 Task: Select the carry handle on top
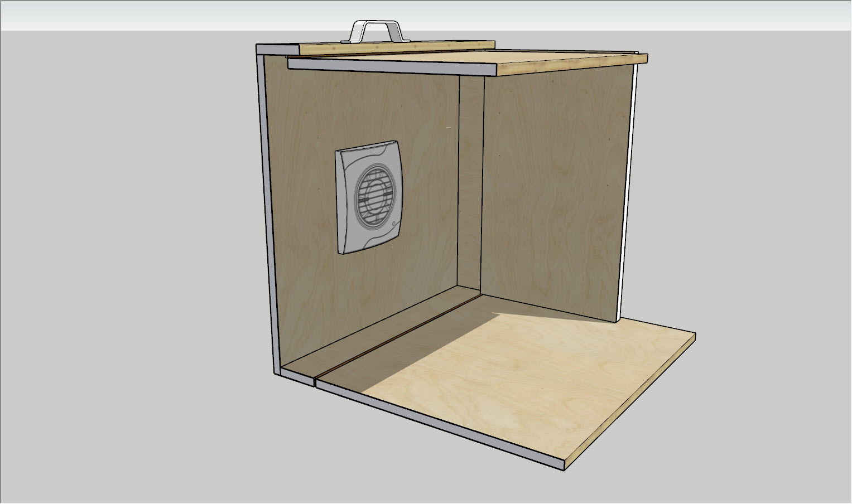376,31
